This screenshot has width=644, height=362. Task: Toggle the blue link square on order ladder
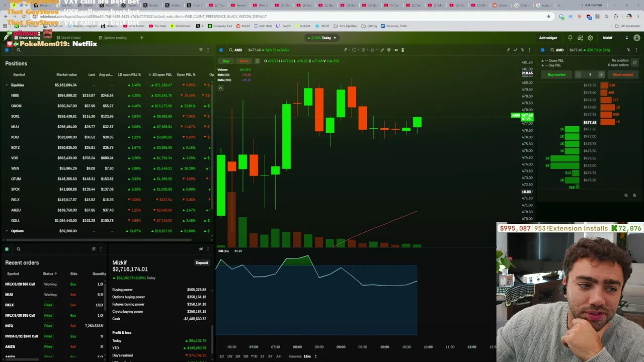pyautogui.click(x=542, y=50)
